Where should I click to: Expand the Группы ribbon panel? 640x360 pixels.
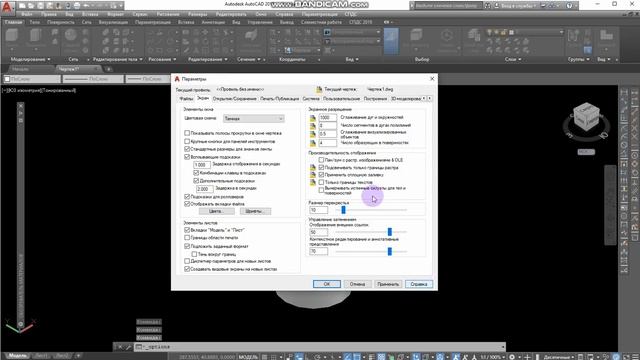578,59
